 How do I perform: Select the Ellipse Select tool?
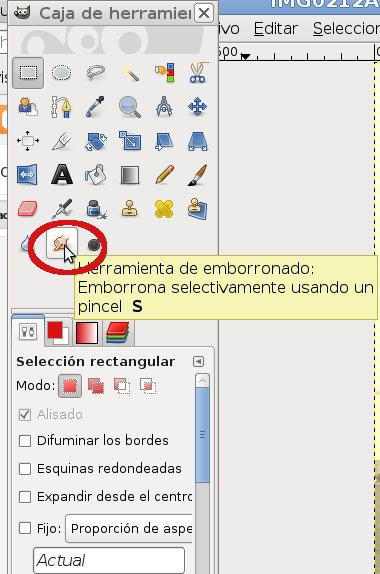62,73
